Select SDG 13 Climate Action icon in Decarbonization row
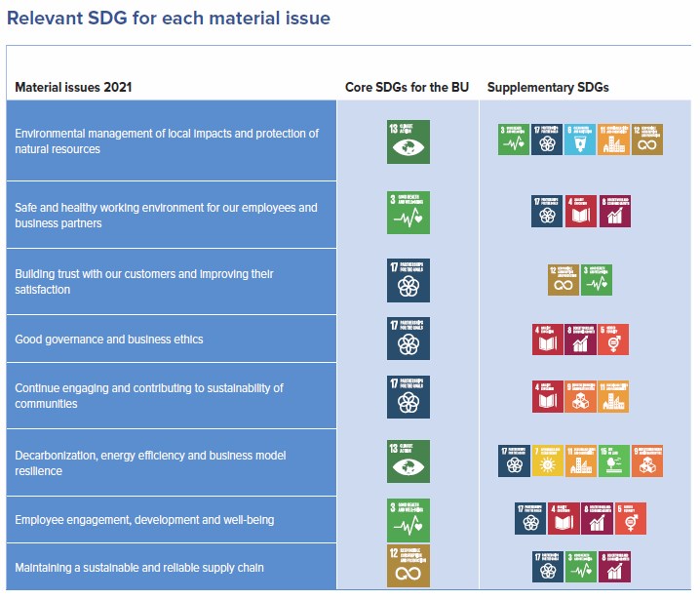 click(408, 461)
